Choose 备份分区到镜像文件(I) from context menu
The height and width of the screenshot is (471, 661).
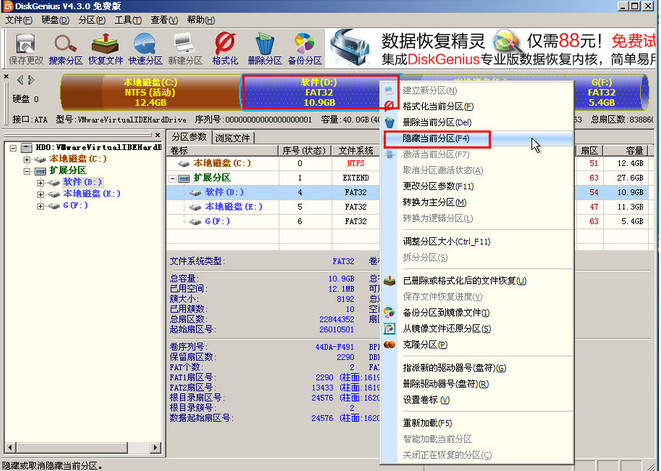(x=476, y=312)
